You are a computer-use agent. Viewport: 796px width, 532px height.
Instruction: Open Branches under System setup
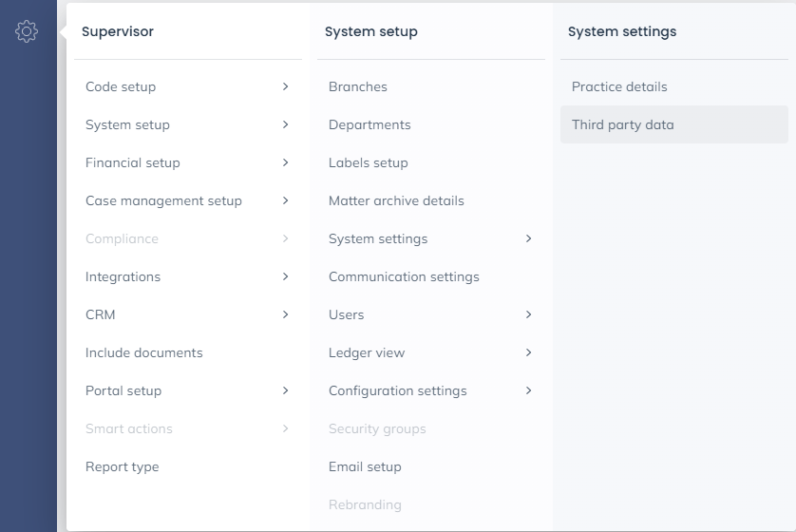point(358,86)
